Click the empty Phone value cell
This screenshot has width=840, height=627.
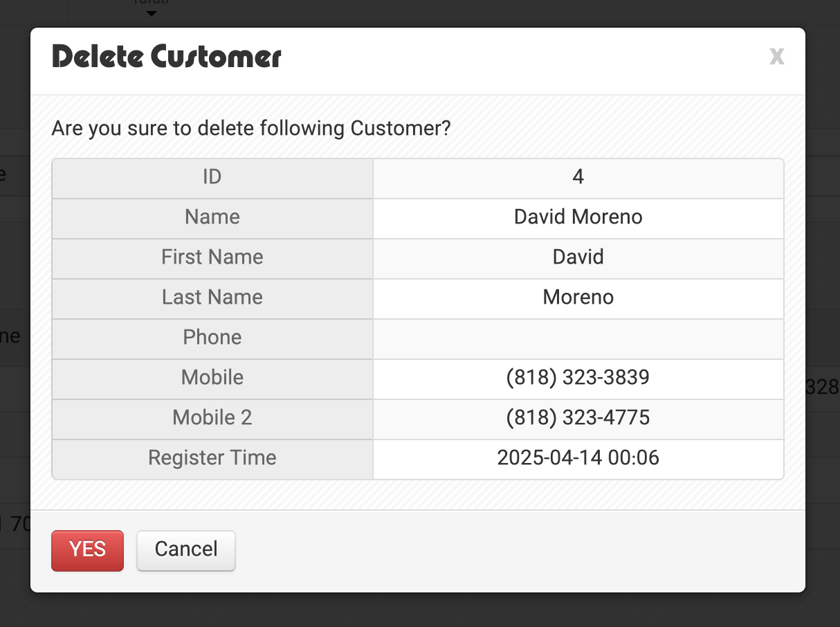point(578,339)
